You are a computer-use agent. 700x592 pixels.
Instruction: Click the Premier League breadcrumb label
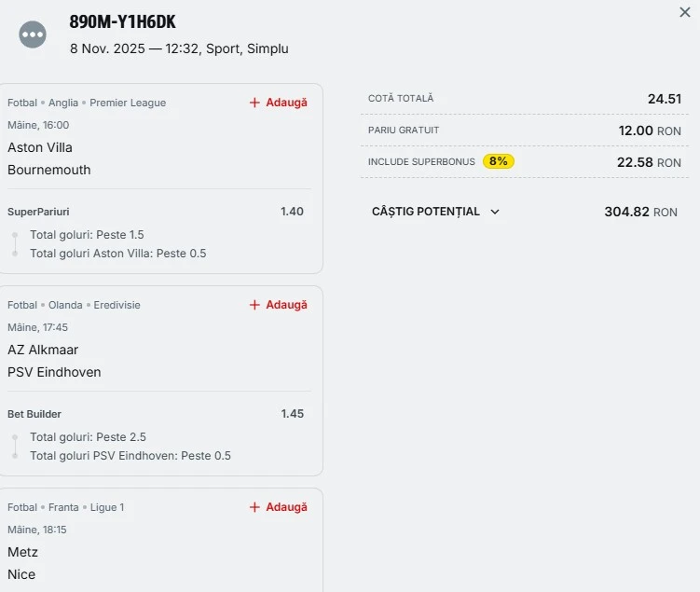(128, 103)
